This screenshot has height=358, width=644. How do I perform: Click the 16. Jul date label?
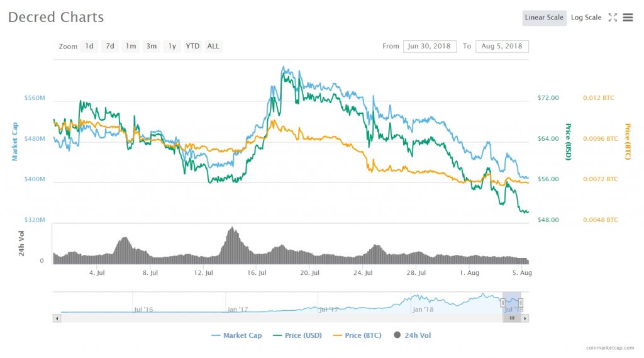pyautogui.click(x=257, y=272)
